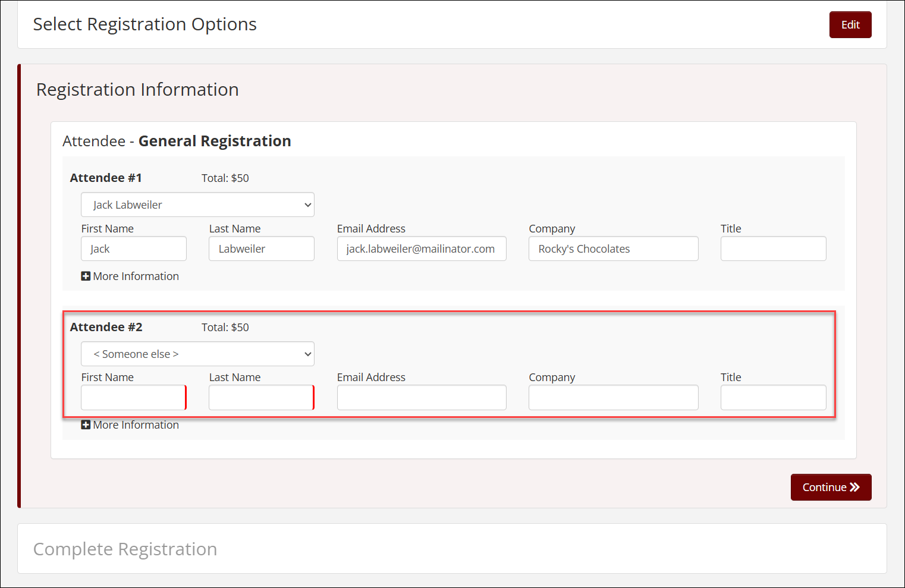Click Last Name field containing Labweiler
Screen dimensions: 905x588
click(261, 249)
